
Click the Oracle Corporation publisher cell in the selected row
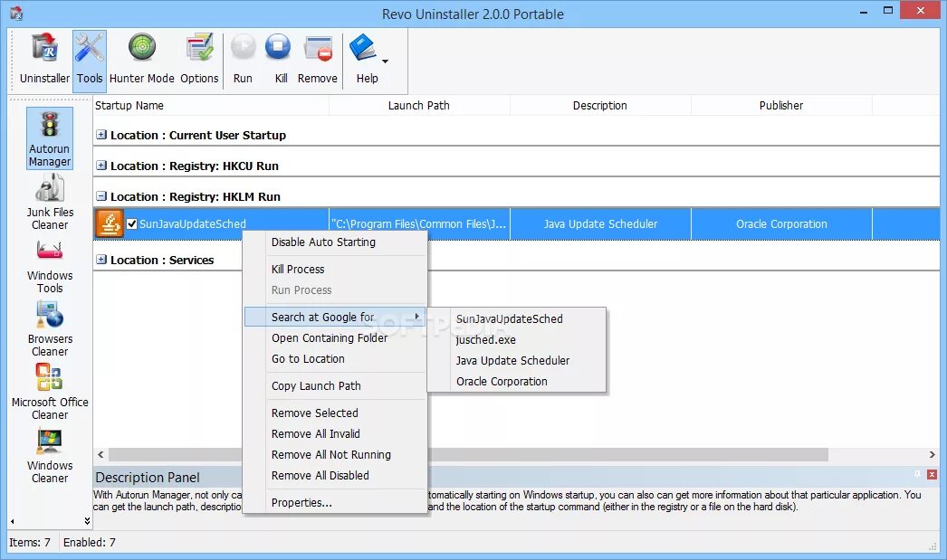[781, 223]
